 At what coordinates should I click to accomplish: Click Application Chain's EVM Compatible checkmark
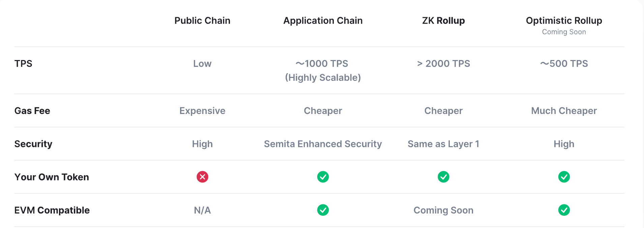323,210
